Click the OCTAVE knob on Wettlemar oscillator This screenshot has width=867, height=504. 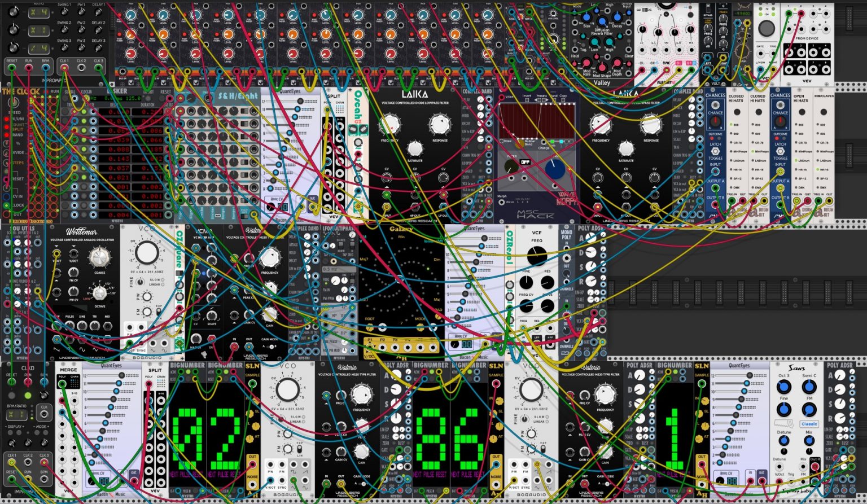point(100,293)
